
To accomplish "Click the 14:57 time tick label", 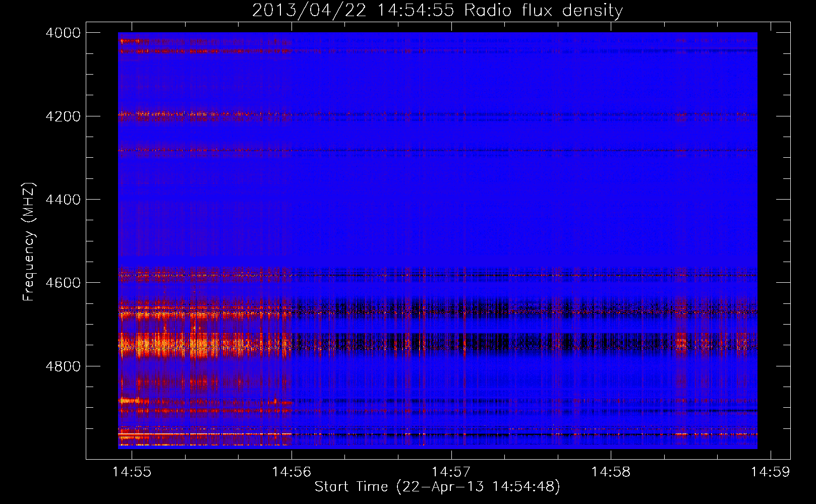I will coord(451,472).
